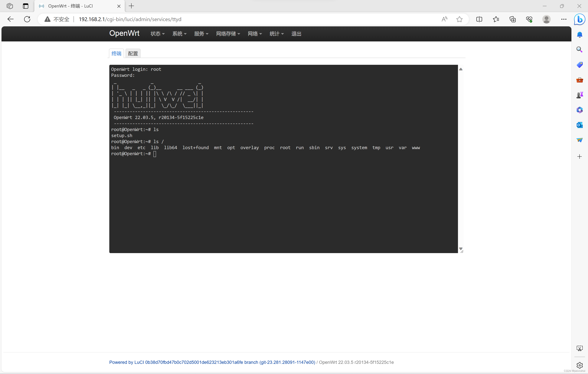Image resolution: width=588 pixels, height=374 pixels.
Task: Open Outlook in the Edge sidebar
Action: click(x=580, y=125)
